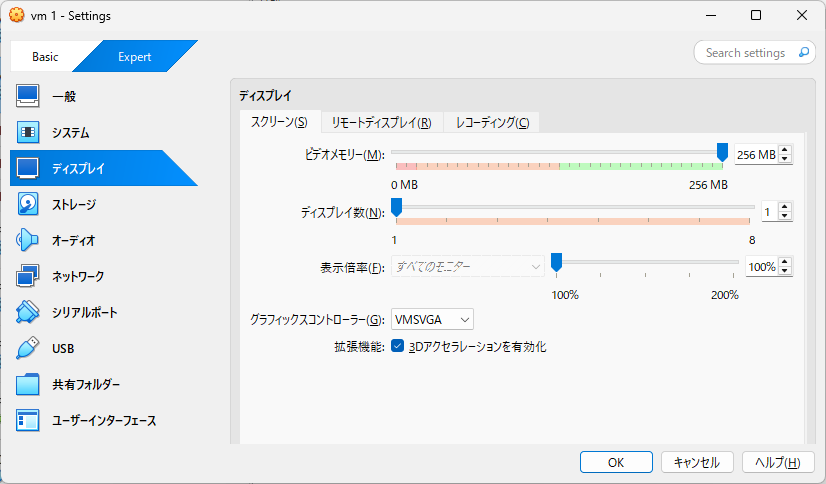Click the キャンセル button

click(697, 462)
